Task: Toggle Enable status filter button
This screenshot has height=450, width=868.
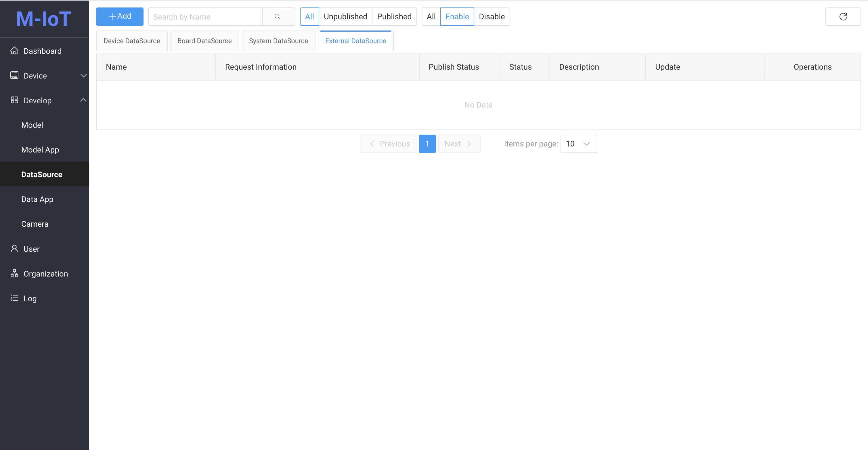Action: [x=457, y=16]
